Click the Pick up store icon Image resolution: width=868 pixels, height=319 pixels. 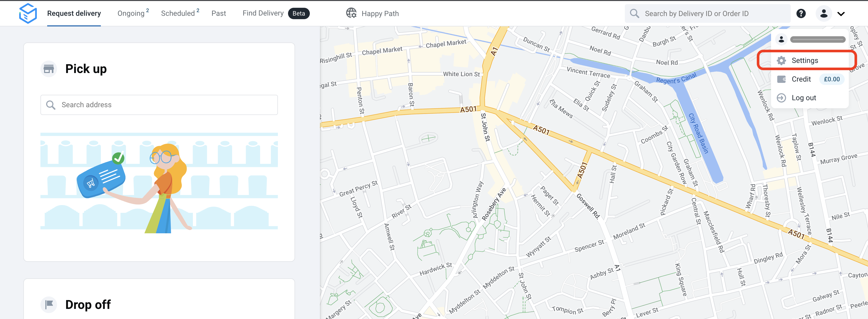pyautogui.click(x=49, y=69)
